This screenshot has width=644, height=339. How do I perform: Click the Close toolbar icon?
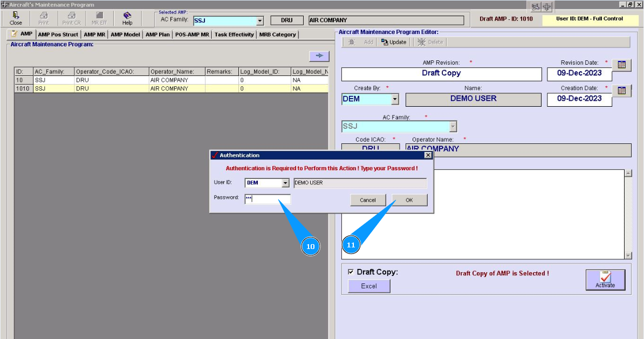(16, 18)
